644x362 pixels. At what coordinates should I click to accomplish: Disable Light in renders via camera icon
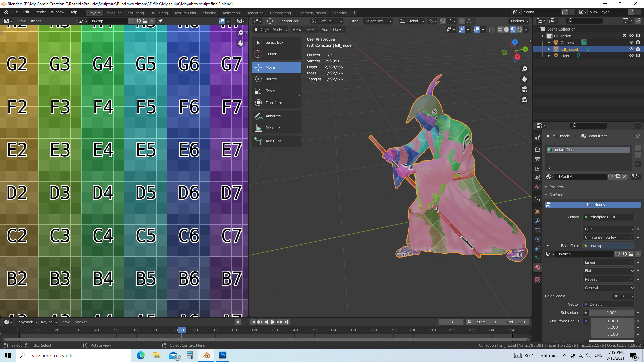tap(638, 56)
